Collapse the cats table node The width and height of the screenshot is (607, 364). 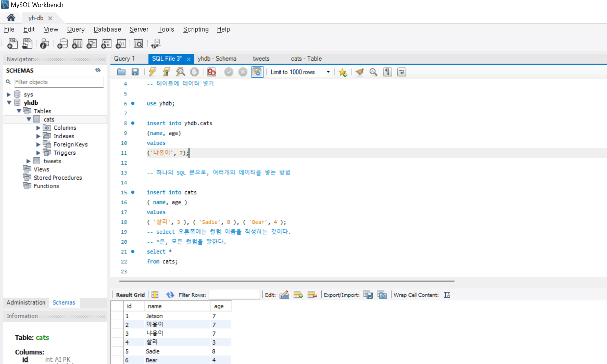click(x=29, y=119)
